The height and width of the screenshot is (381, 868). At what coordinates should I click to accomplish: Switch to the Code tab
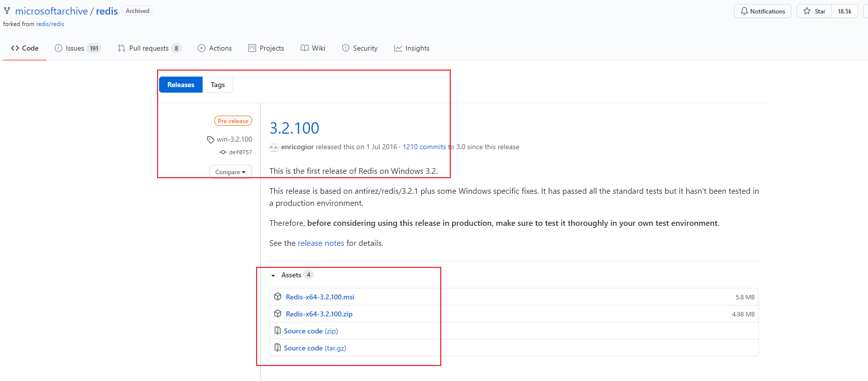point(25,48)
